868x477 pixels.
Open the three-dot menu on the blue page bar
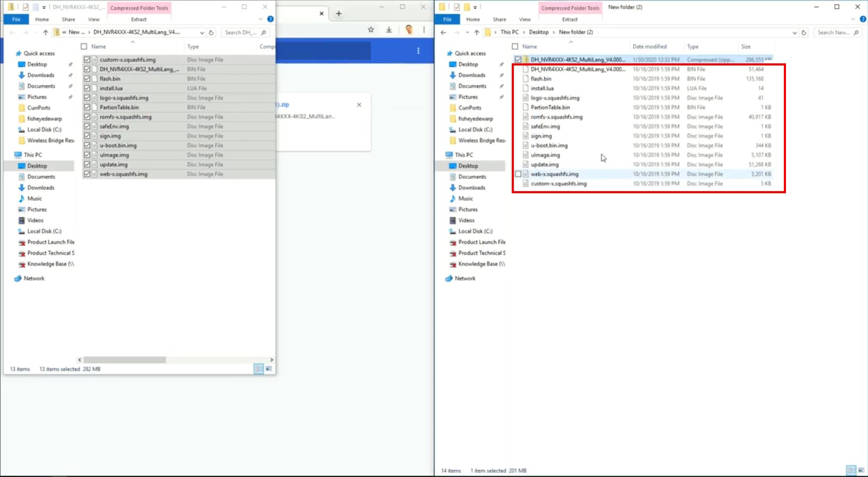click(419, 51)
